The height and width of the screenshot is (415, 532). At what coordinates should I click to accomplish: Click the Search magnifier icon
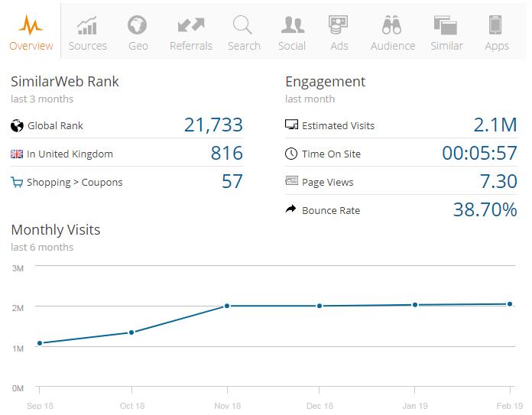coord(243,25)
